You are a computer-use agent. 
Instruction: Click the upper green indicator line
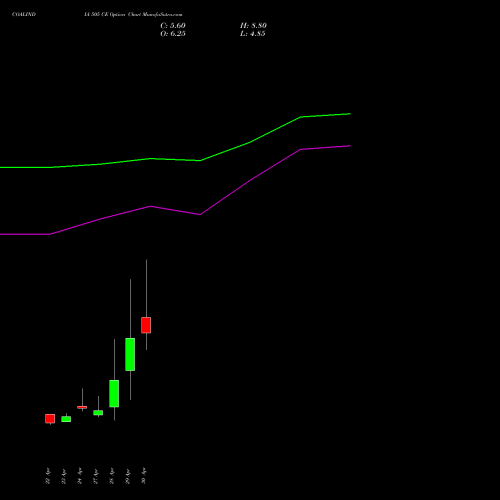click(x=200, y=160)
